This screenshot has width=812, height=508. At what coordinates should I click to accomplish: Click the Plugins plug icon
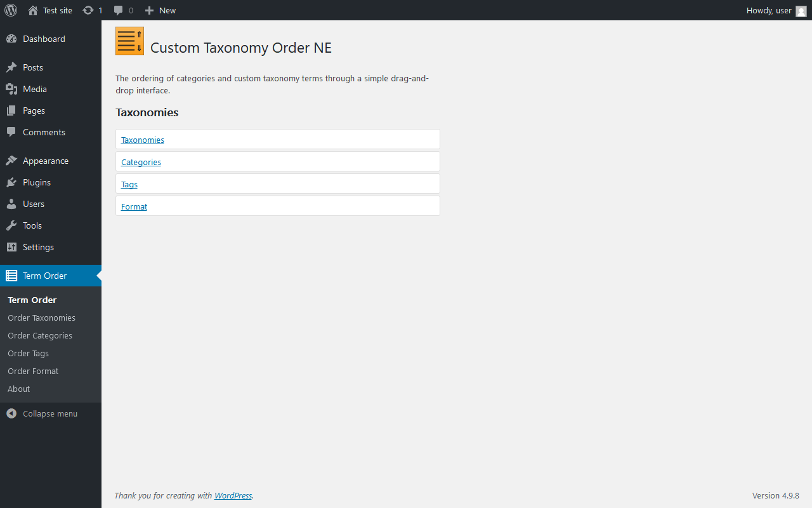(11, 182)
